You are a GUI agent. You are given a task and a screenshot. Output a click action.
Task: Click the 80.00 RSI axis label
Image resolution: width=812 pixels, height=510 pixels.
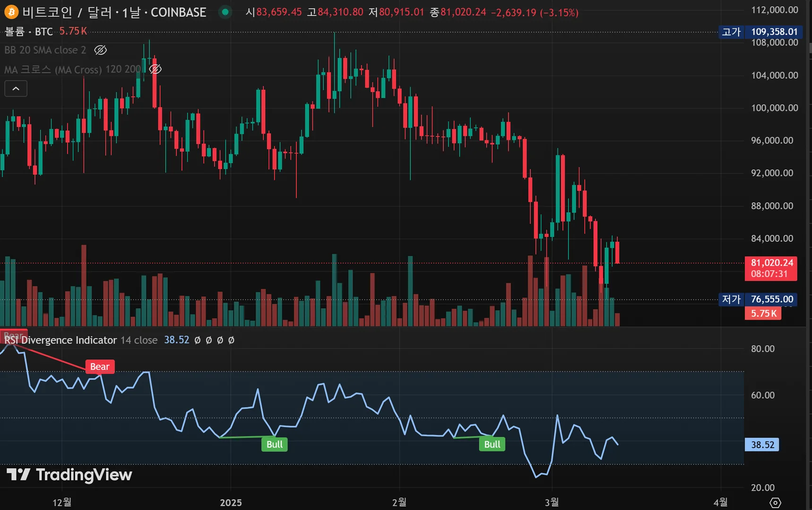coord(763,349)
